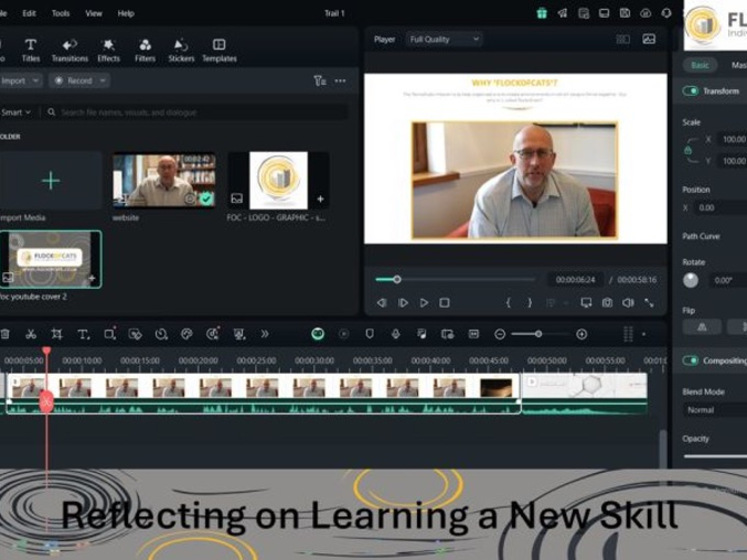
Task: Click the image view icon beside Full Quality
Action: click(649, 39)
